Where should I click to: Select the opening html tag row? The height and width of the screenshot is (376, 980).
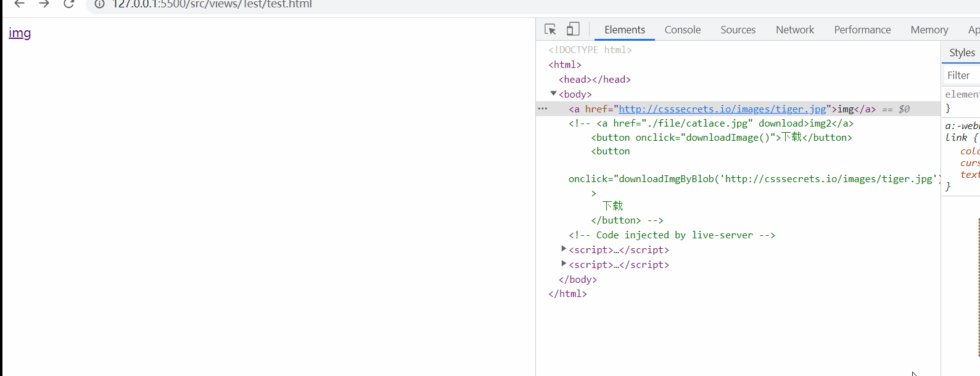[x=565, y=64]
